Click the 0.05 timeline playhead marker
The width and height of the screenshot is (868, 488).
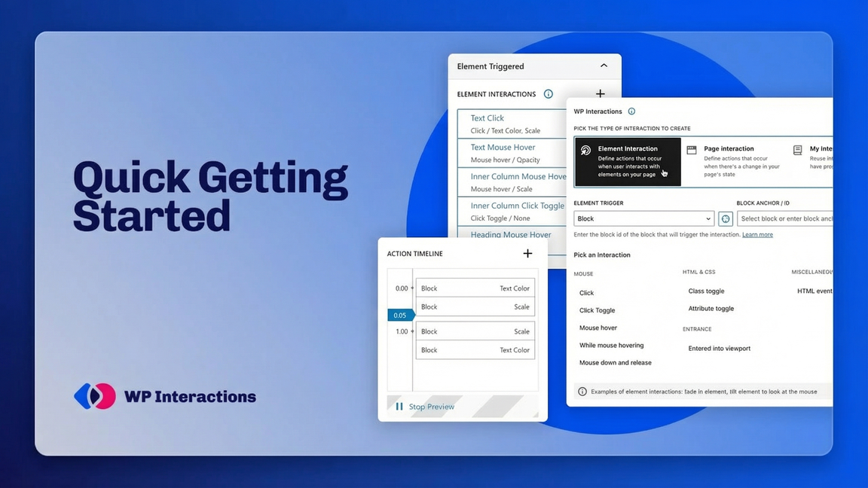(401, 315)
